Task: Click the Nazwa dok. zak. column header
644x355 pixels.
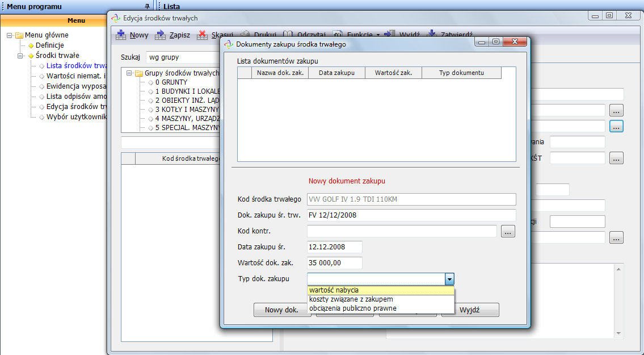Action: click(280, 73)
